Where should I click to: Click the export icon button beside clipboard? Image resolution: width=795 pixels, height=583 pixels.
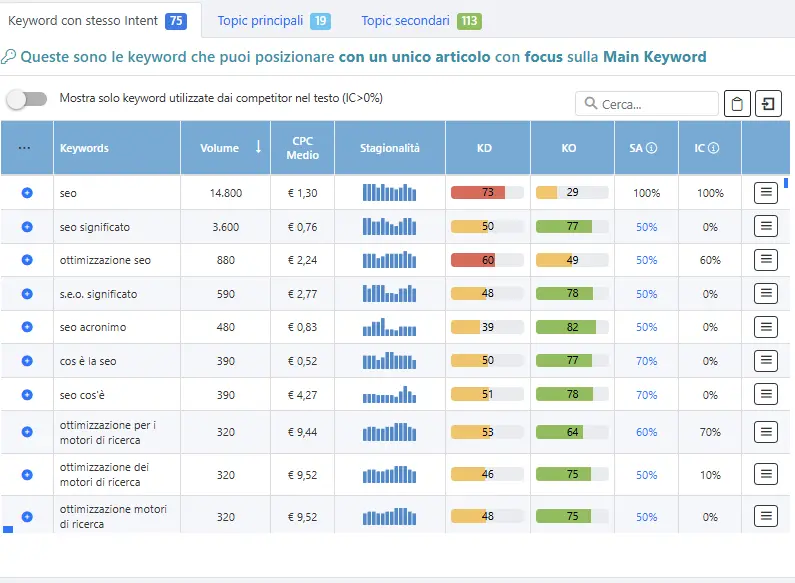point(768,104)
